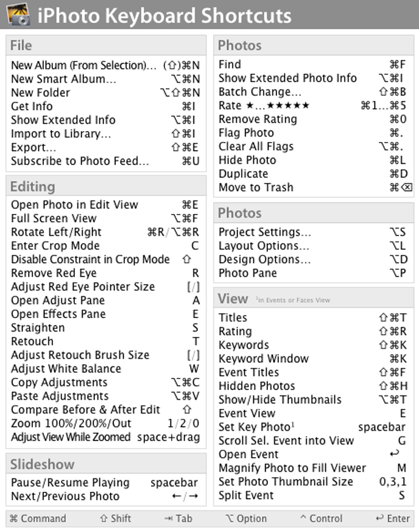Click the delete key symbol beside Move to Trash
This screenshot has width=419, height=532.
point(407,188)
